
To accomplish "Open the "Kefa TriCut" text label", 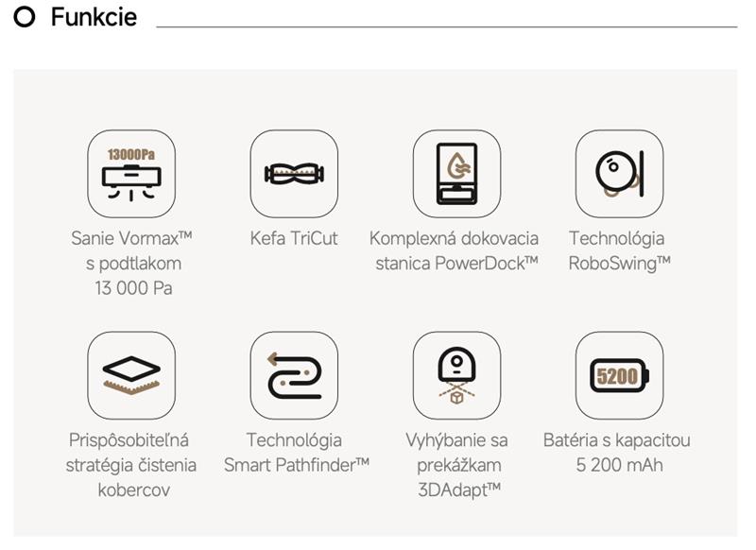I will [x=294, y=238].
